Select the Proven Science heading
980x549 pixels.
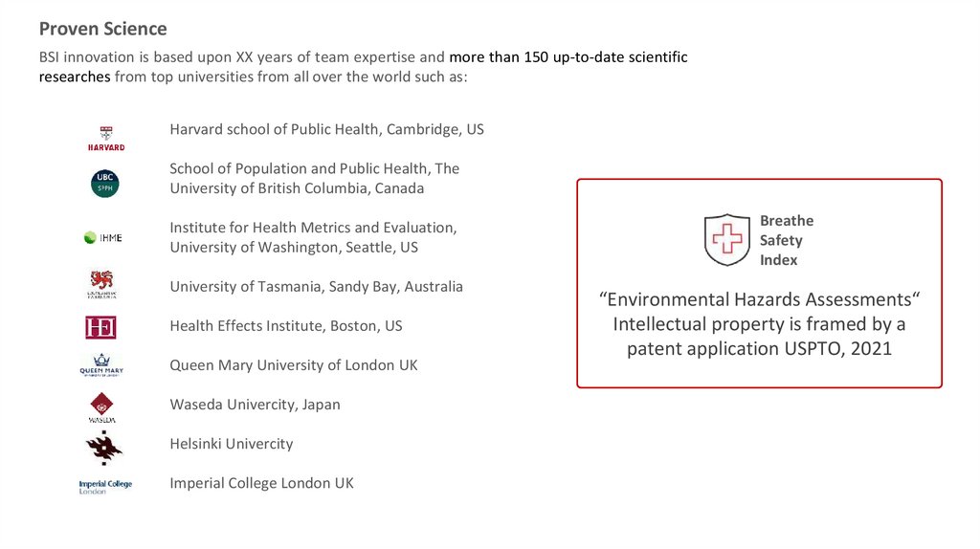coord(102,29)
